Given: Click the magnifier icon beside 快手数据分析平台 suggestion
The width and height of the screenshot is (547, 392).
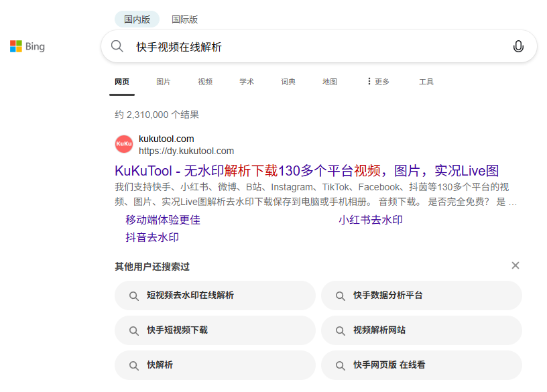Looking at the screenshot, I should [x=341, y=296].
